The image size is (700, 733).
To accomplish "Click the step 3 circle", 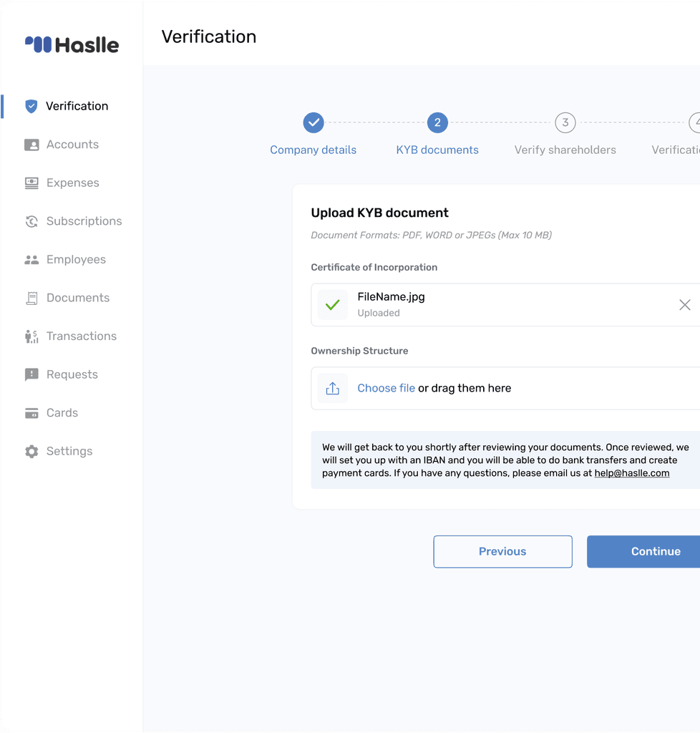I will (565, 122).
